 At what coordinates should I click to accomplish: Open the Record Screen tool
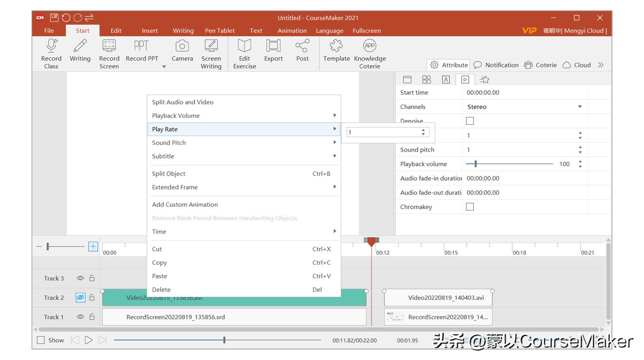(109, 46)
